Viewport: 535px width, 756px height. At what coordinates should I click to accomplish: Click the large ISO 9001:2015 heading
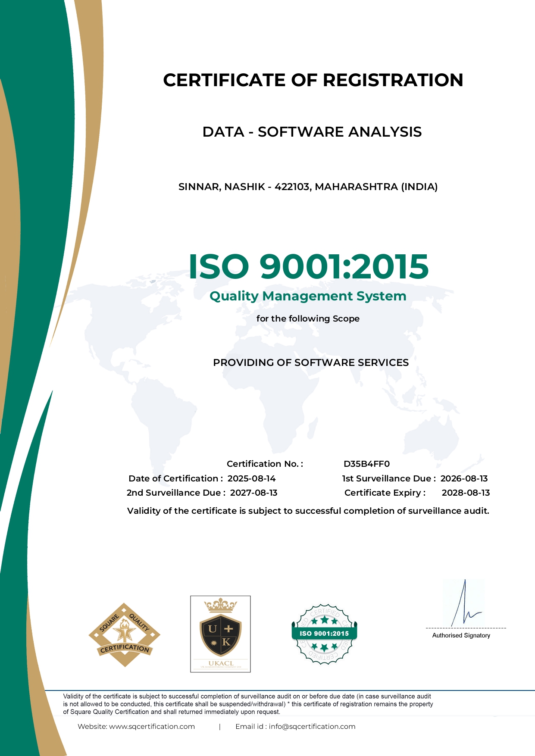tap(308, 266)
